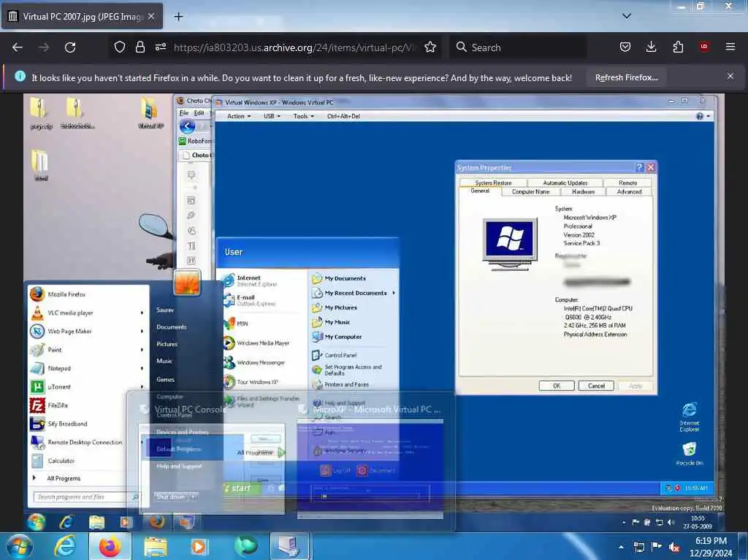748x560 pixels.
Task: Click the archive.org URL address field
Action: point(294,47)
